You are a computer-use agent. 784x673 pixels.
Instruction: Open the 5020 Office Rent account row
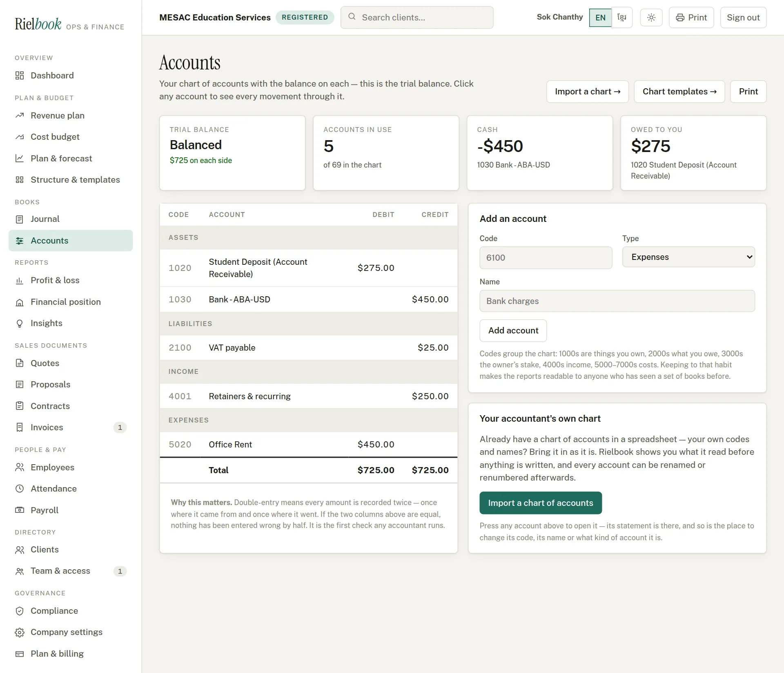[x=308, y=445]
